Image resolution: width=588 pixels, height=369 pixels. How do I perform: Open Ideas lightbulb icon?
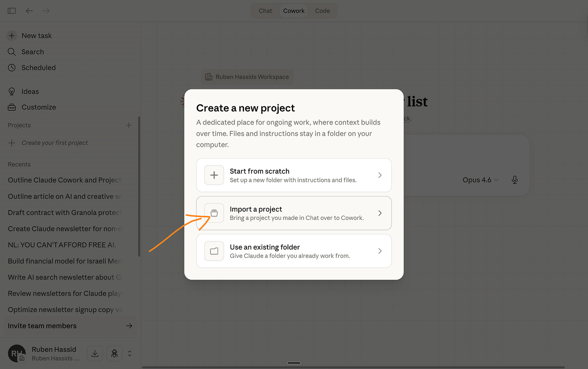click(12, 91)
